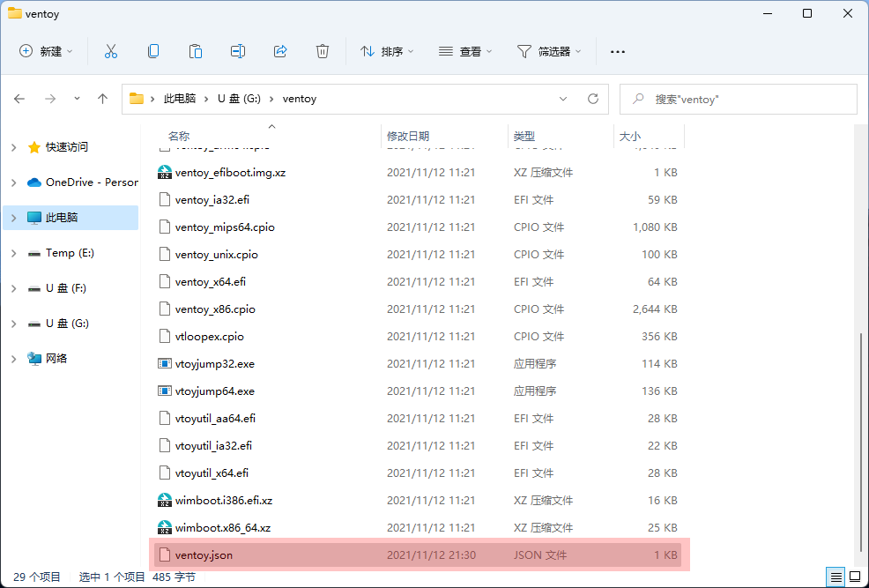Expand 此电脑 tree node
869x588 pixels.
point(14,218)
